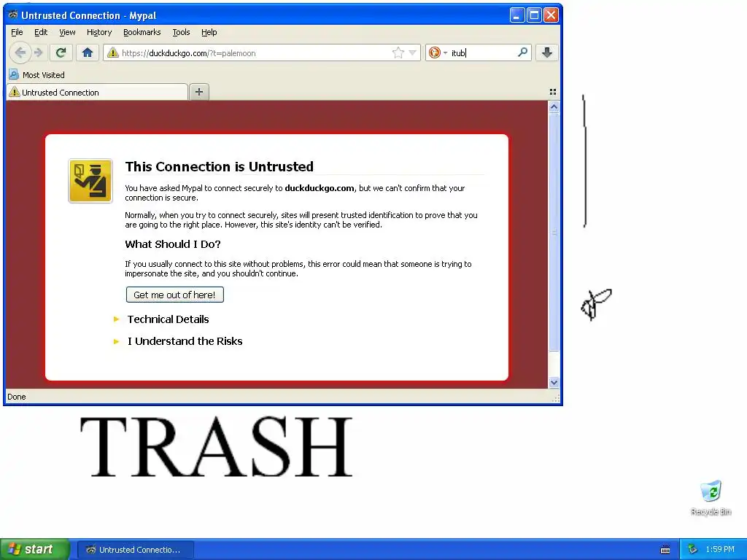Click the system tray network status icon

tap(692, 550)
